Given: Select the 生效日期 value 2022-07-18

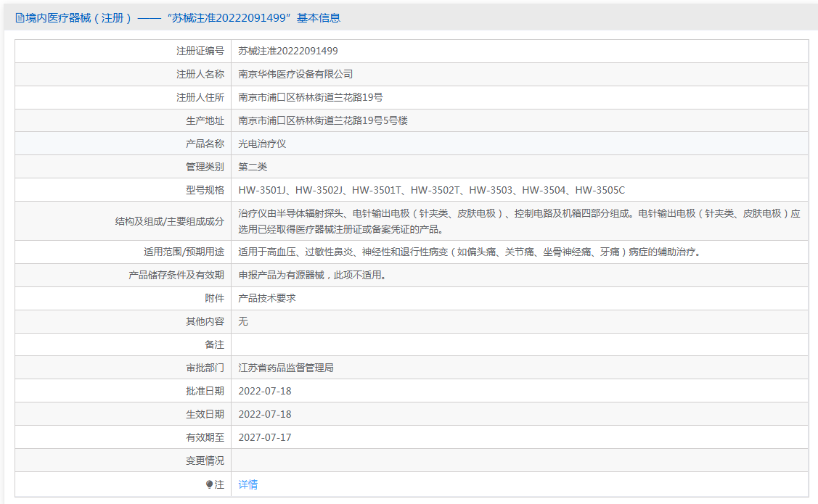Looking at the screenshot, I should coord(265,414).
